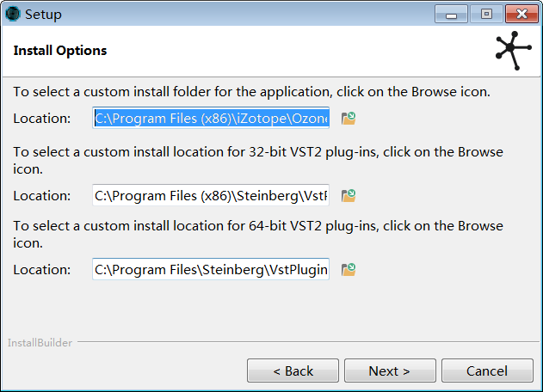Image resolution: width=543 pixels, height=392 pixels.
Task: Click the Setup app icon in the title bar
Action: pyautogui.click(x=13, y=14)
